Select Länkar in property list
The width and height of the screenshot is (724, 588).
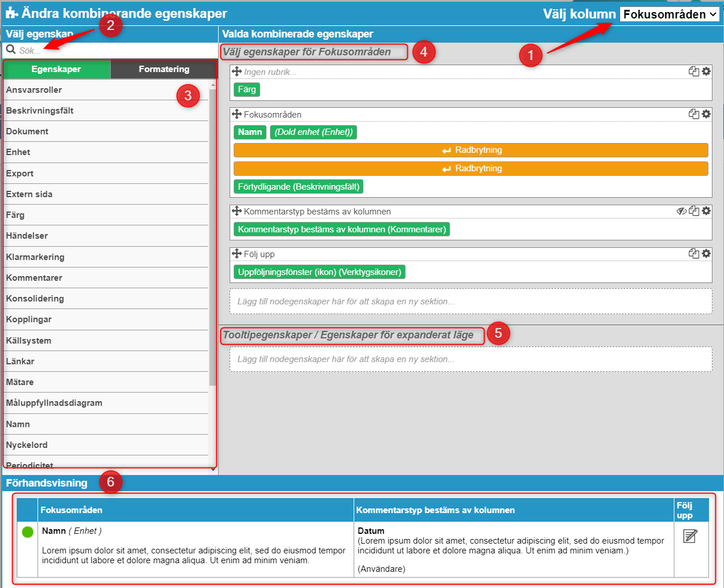[x=106, y=361]
